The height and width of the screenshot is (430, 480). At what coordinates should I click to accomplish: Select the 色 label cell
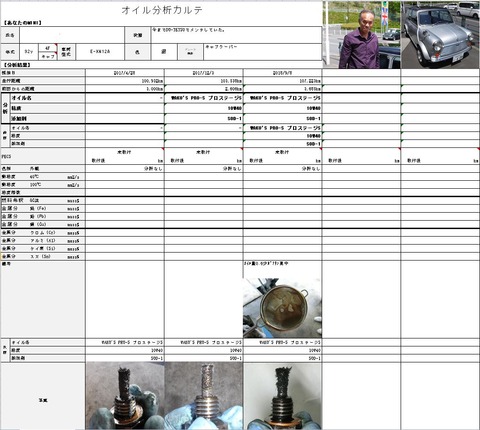[137, 52]
